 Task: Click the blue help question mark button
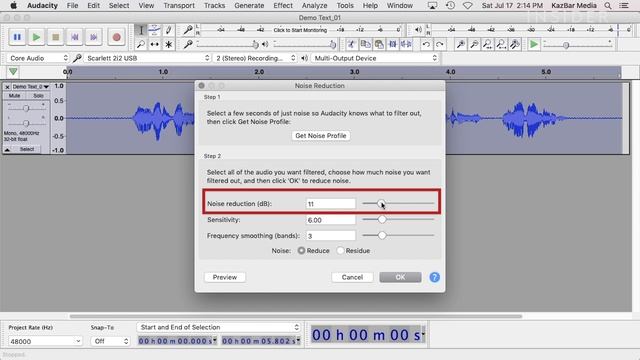point(435,277)
